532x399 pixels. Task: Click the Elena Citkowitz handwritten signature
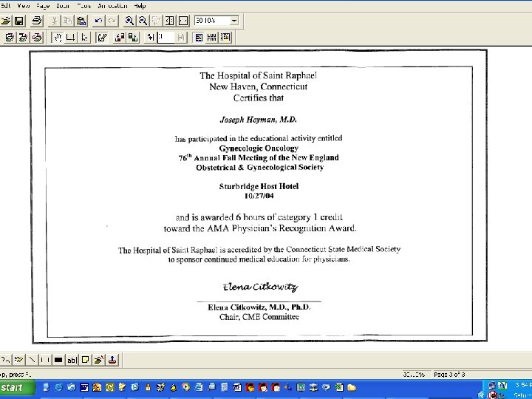[x=260, y=287]
